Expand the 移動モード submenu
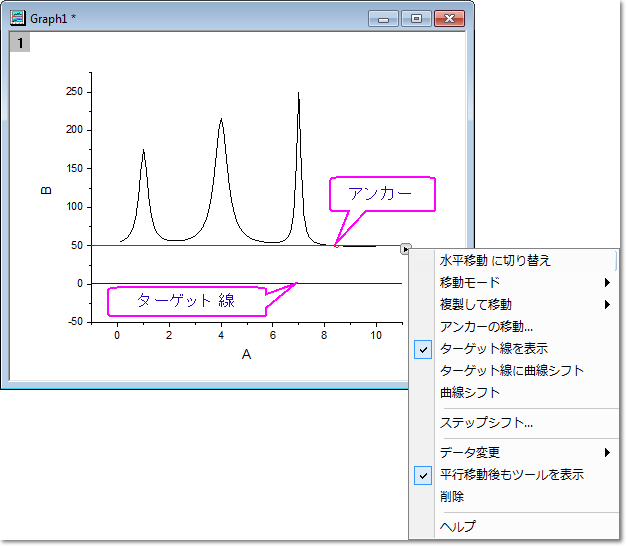 [516, 283]
